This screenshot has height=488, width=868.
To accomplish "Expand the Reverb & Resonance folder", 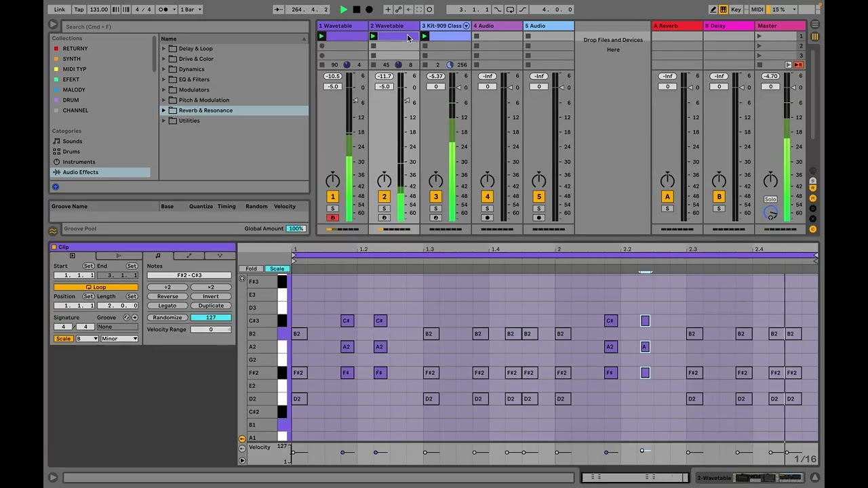I will click(163, 110).
